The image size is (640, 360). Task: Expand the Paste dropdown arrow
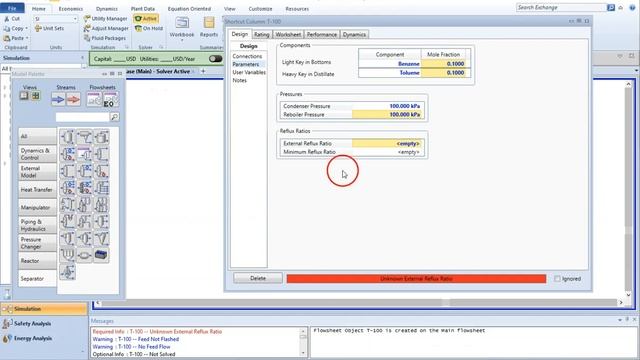[27, 38]
